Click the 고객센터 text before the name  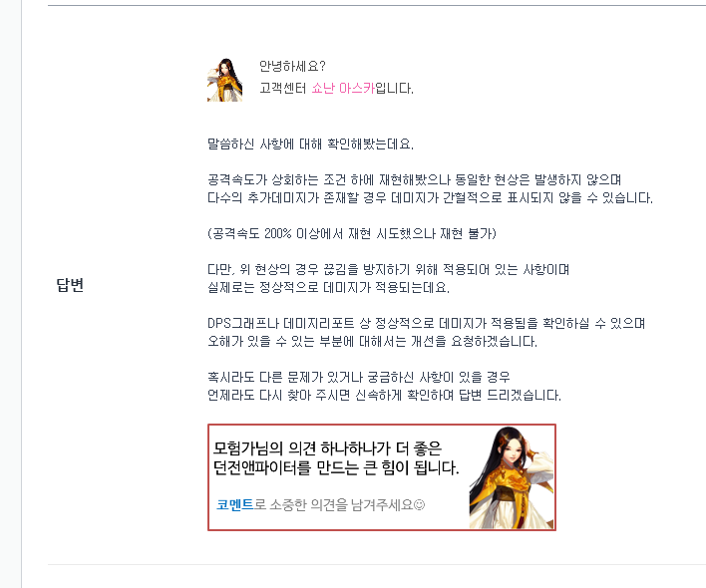pos(283,88)
